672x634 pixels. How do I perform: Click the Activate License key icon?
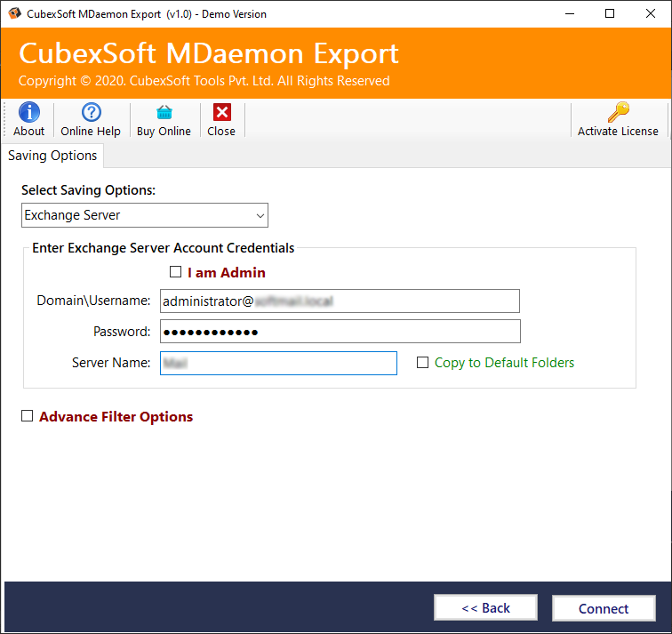[x=618, y=112]
